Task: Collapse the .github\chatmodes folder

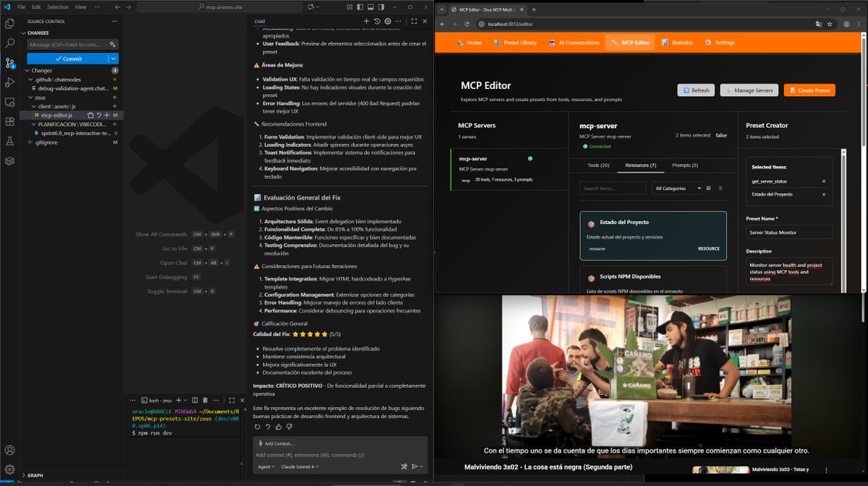Action: point(32,80)
